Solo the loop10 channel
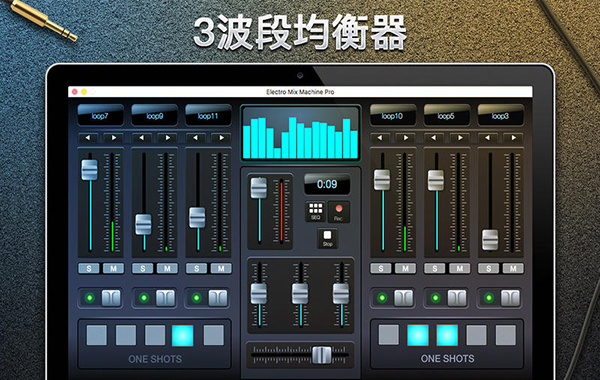 tap(381, 268)
